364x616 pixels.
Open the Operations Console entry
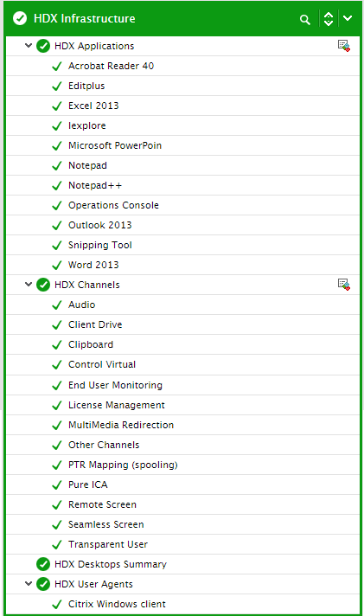(113, 205)
